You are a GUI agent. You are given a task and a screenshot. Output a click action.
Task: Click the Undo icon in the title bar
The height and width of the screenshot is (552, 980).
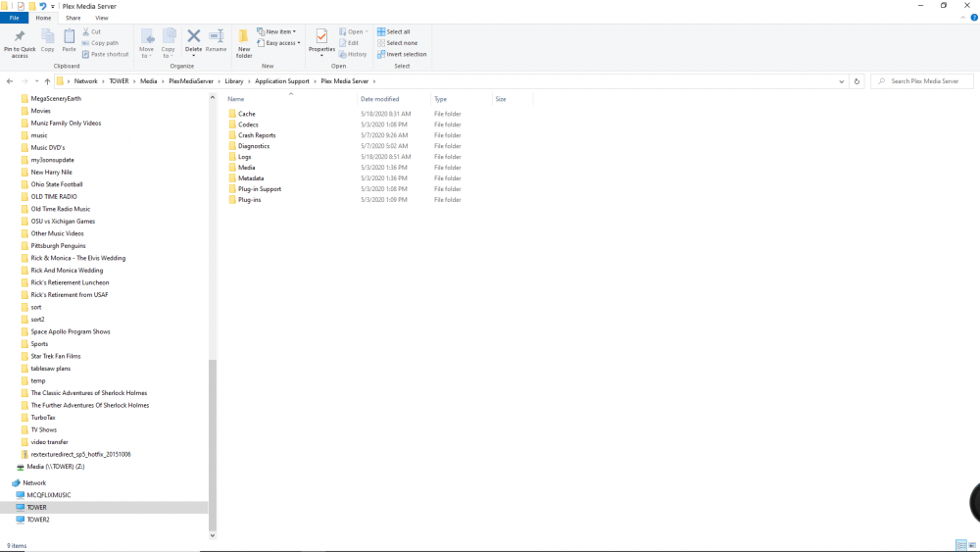[x=42, y=6]
